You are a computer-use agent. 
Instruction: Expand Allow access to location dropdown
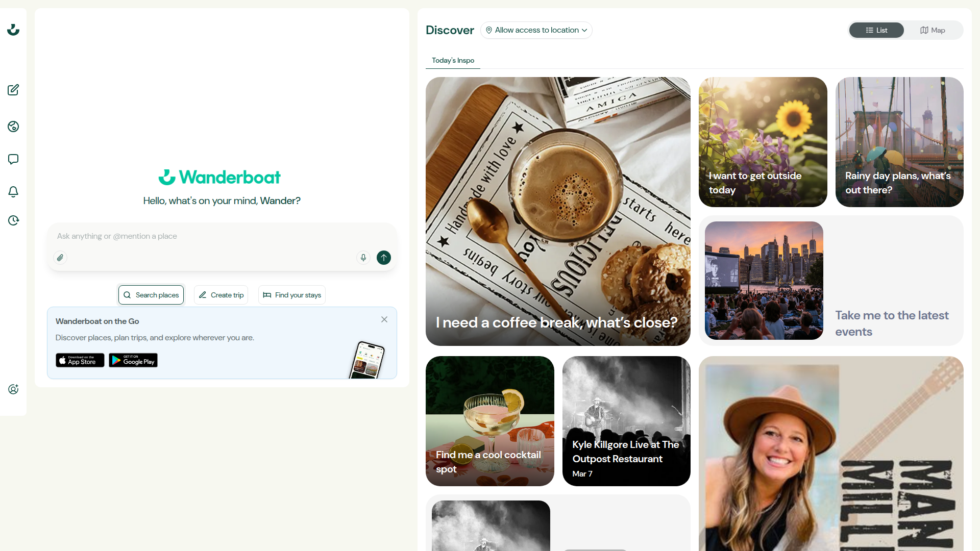coord(536,30)
